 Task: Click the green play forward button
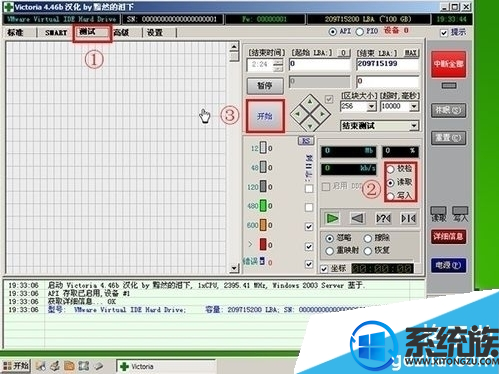(x=332, y=218)
